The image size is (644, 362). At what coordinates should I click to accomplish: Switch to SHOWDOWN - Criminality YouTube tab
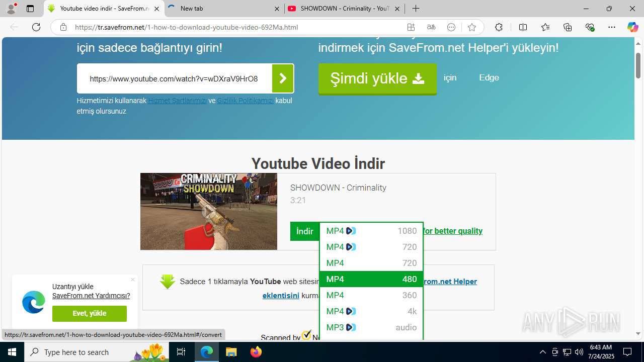[x=345, y=9]
